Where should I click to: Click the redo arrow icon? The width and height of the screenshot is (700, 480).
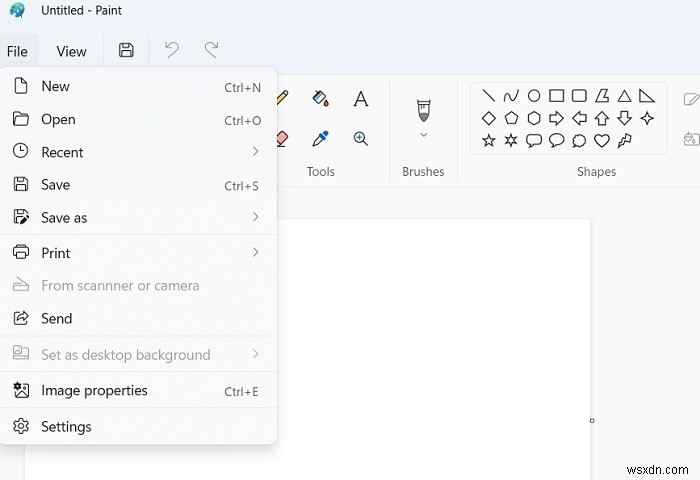(211, 50)
